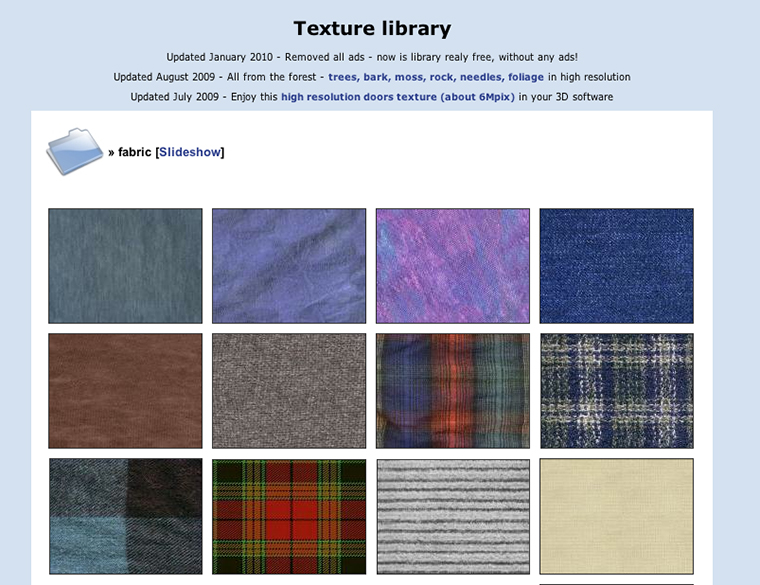
Task: Open the brown suede fabric thumbnail
Action: click(125, 391)
